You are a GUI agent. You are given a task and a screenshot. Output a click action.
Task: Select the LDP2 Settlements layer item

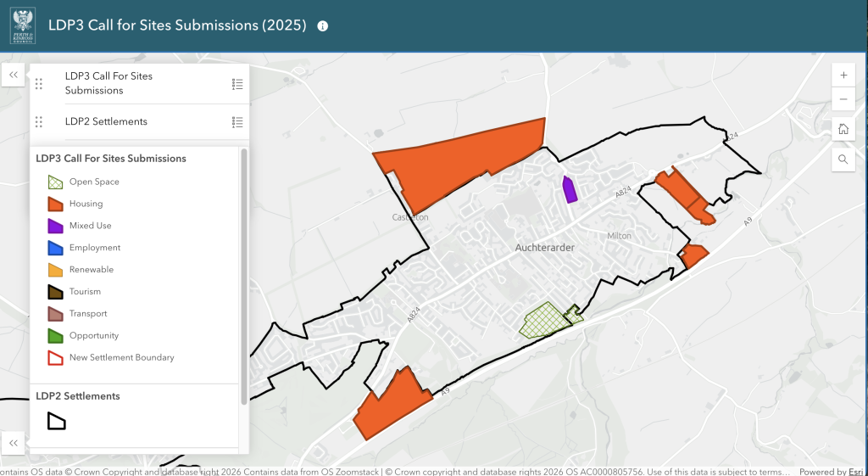coord(106,122)
